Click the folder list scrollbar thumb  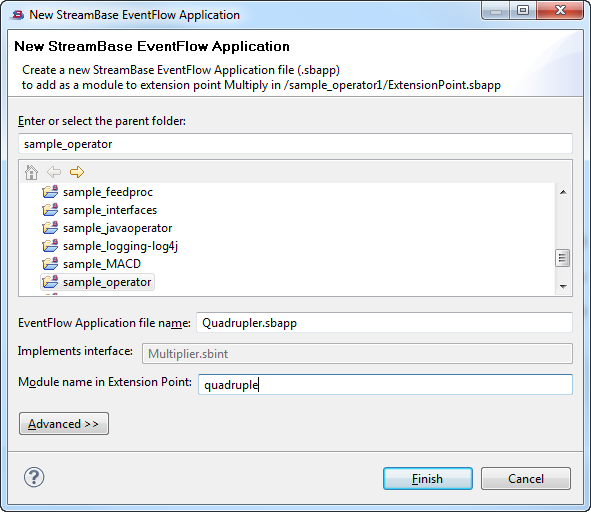pos(563,258)
